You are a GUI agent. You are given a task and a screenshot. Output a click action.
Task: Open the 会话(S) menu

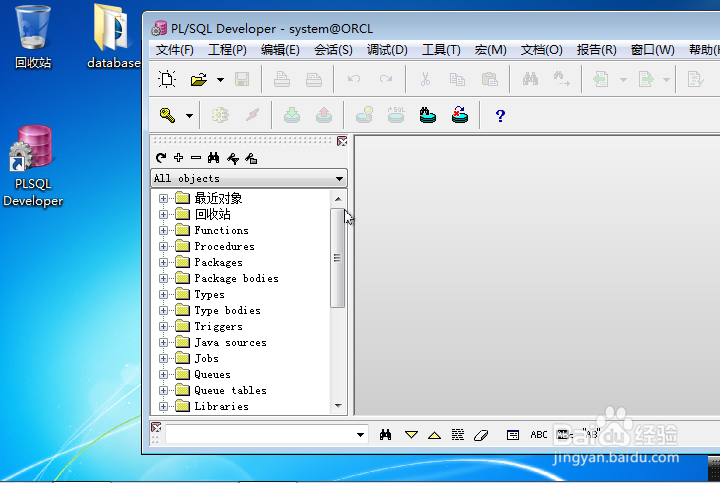[x=333, y=50]
